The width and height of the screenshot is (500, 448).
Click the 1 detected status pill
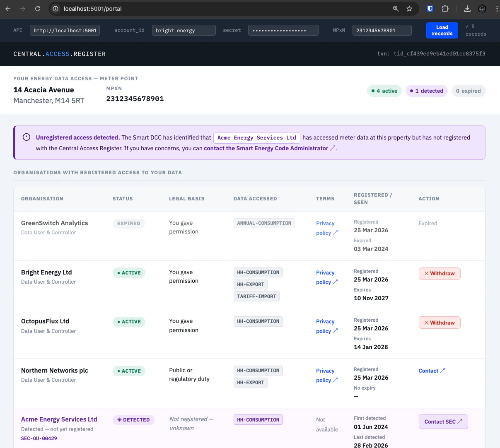426,91
